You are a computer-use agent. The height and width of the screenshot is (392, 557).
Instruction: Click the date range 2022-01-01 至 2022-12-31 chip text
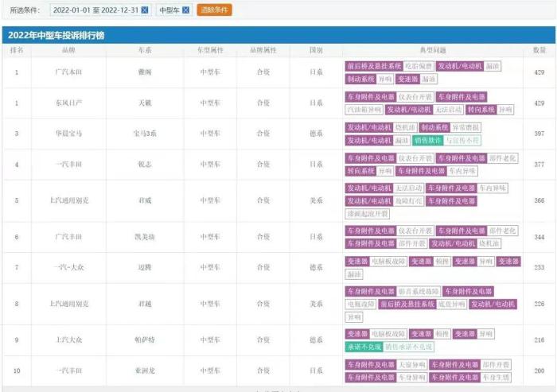pos(95,10)
